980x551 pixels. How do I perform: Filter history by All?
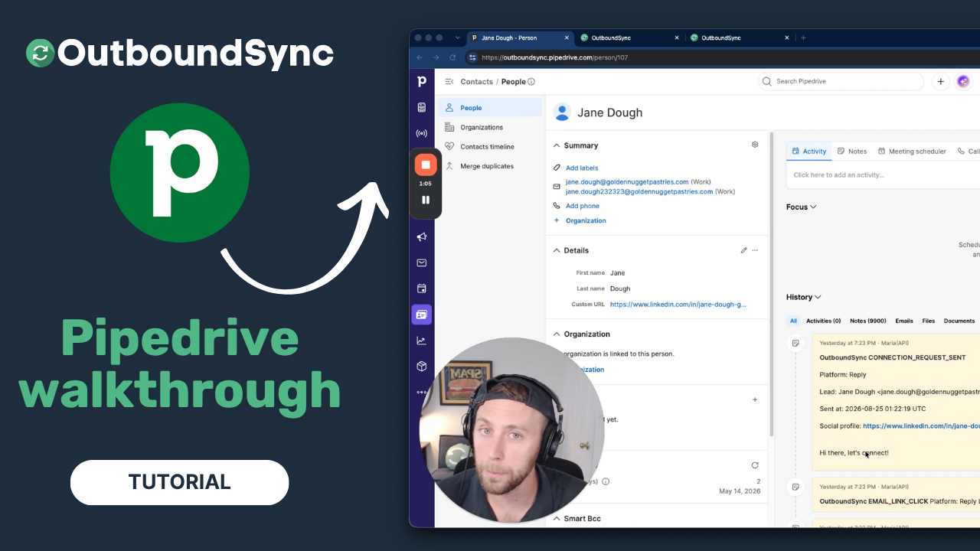click(793, 321)
